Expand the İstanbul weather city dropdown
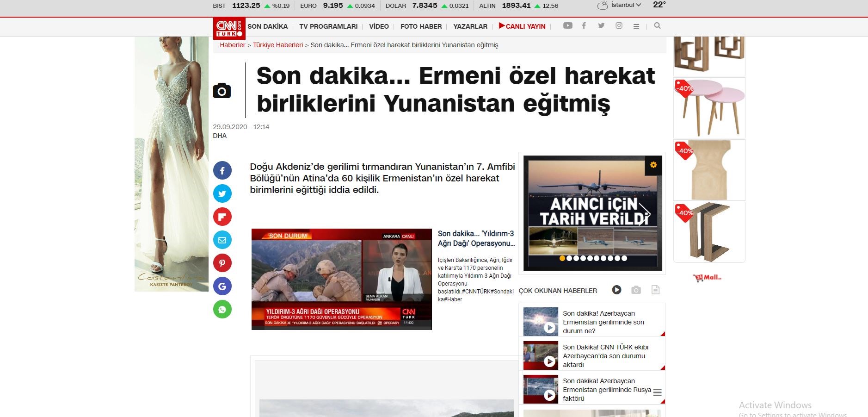The height and width of the screenshot is (417, 868). [x=626, y=5]
